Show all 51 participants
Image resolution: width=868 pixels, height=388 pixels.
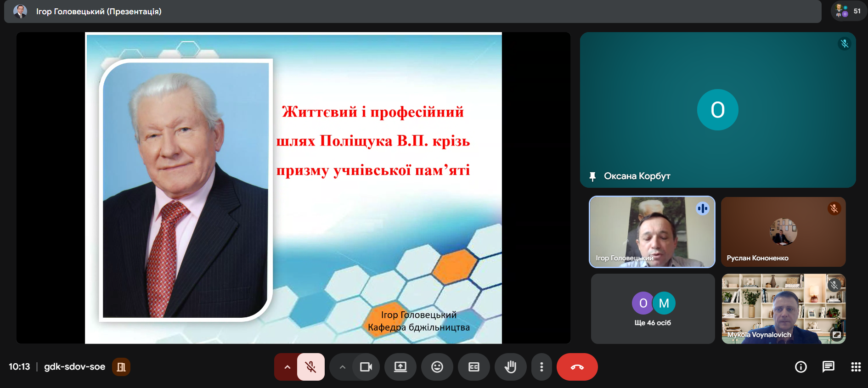(849, 11)
